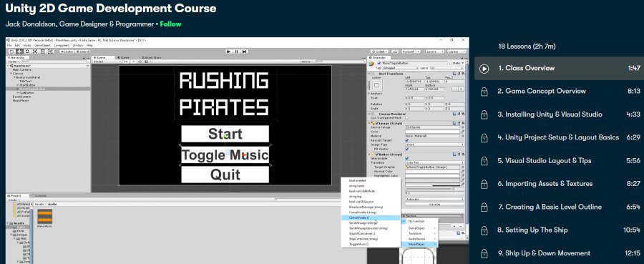Follow Jack Donaldson

tap(170, 24)
